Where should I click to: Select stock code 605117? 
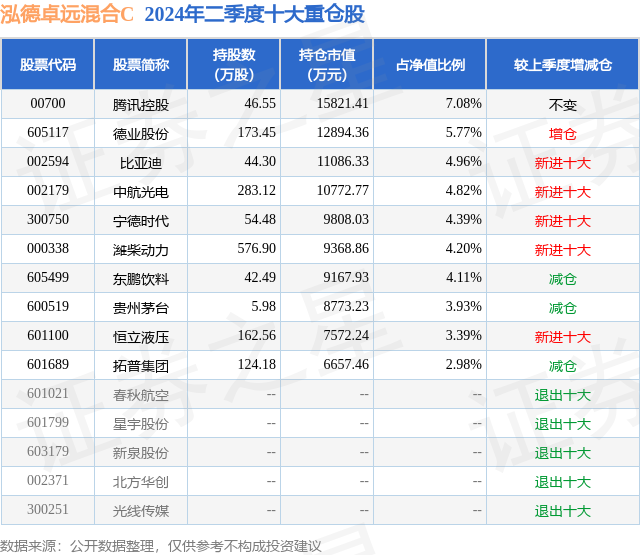pyautogui.click(x=48, y=133)
